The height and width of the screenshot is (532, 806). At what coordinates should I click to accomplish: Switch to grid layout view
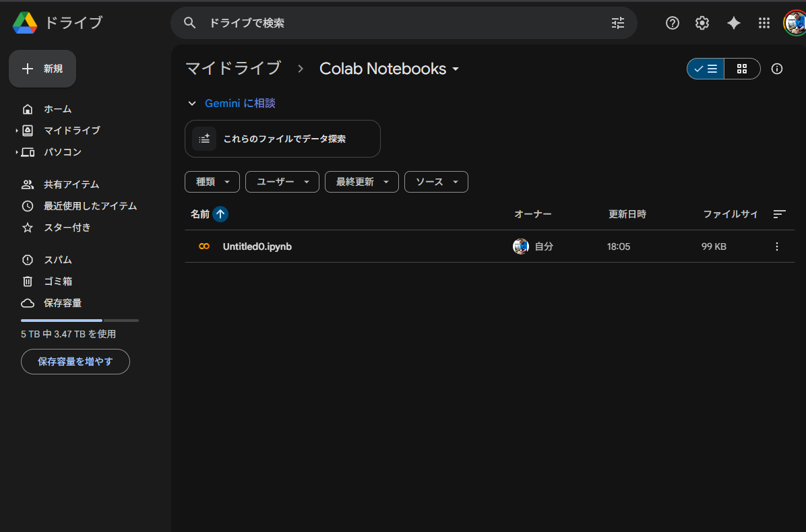tap(742, 69)
